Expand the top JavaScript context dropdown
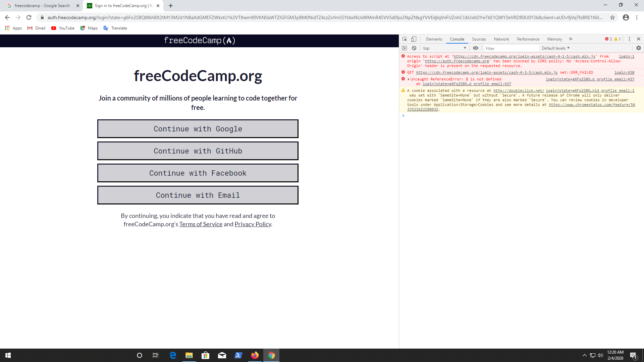The height and width of the screenshot is (362, 644). click(444, 48)
